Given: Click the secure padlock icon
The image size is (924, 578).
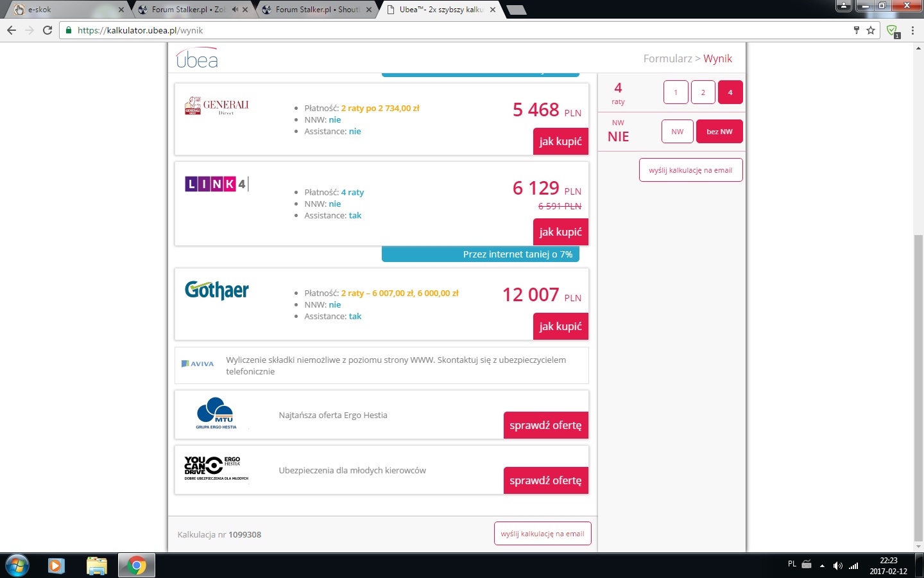Looking at the screenshot, I should click(x=69, y=30).
